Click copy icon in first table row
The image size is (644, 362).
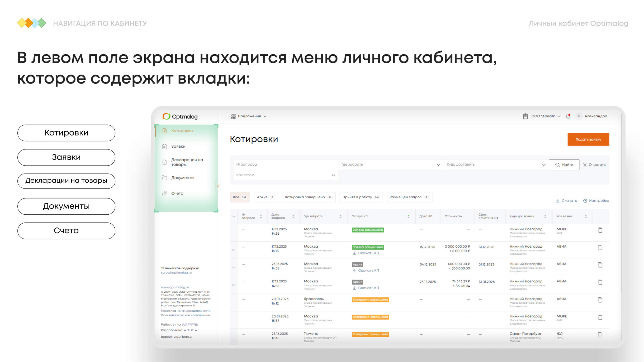point(600,230)
